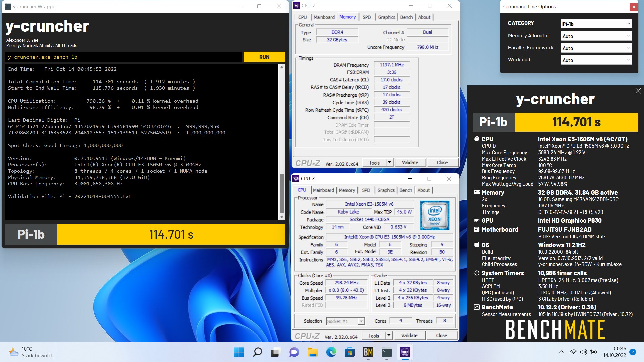Click the Intel Xeon inside logo
Screen dimensions: 644x362
click(x=435, y=215)
